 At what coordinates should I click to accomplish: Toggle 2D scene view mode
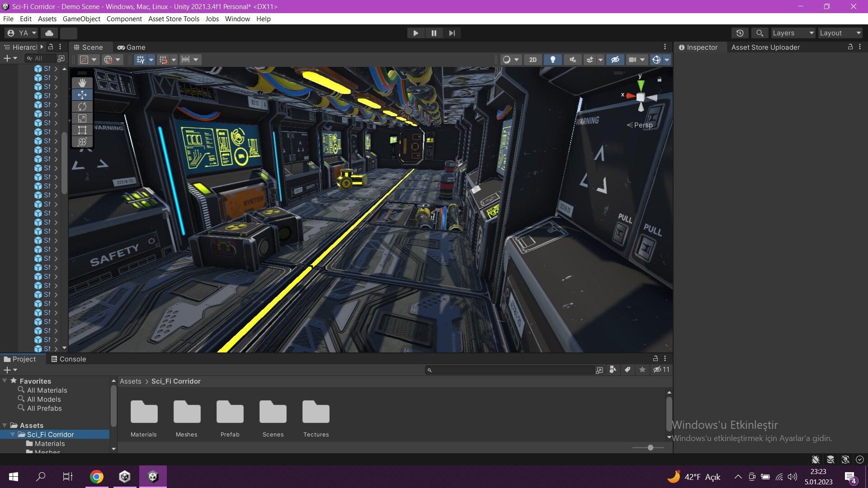click(x=533, y=60)
